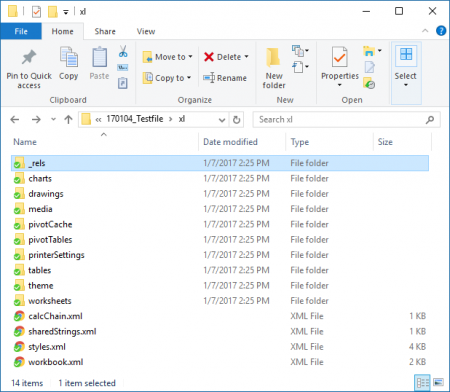450x392 pixels.
Task: Click the New item icon
Action: pyautogui.click(x=298, y=51)
